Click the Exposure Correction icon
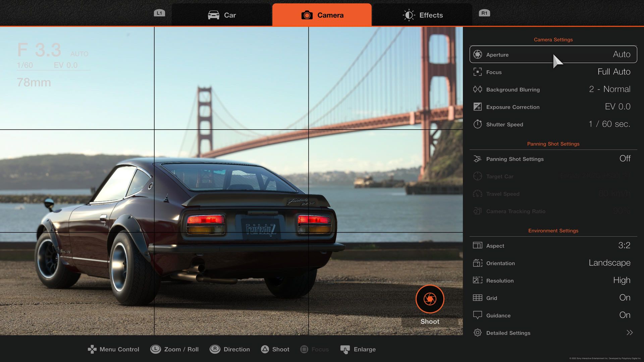This screenshot has height=362, width=644. [x=478, y=107]
